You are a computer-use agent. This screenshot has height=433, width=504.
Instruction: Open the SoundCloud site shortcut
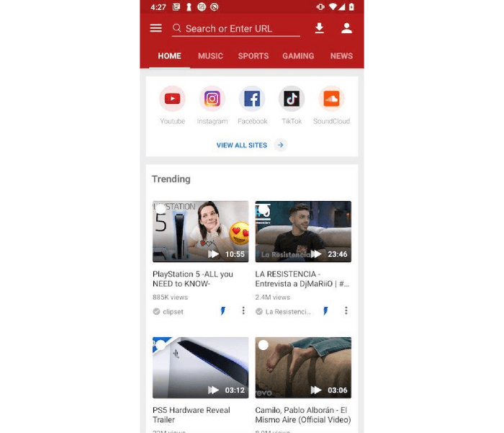click(331, 105)
